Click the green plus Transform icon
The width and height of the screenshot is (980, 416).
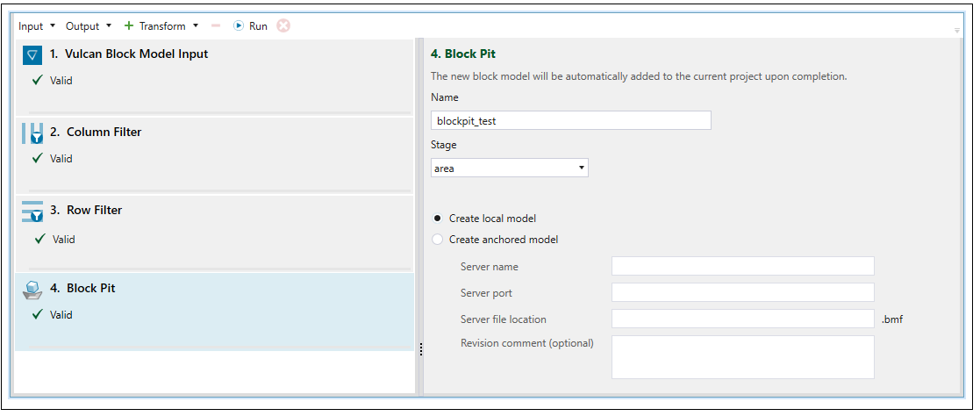coord(129,26)
